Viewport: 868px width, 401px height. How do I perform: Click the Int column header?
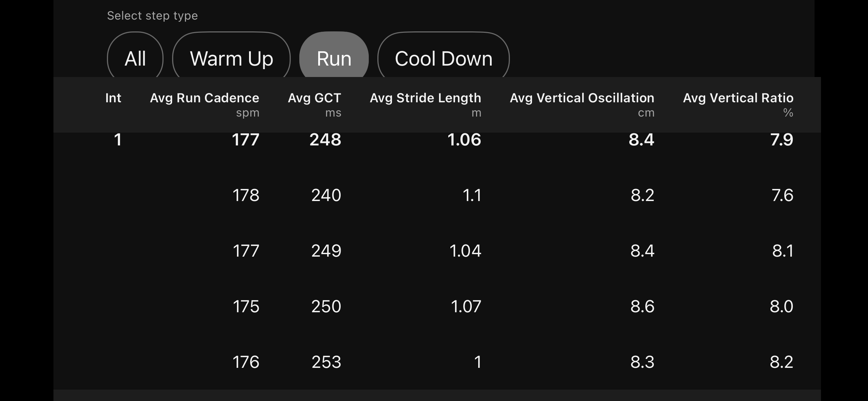point(113,98)
